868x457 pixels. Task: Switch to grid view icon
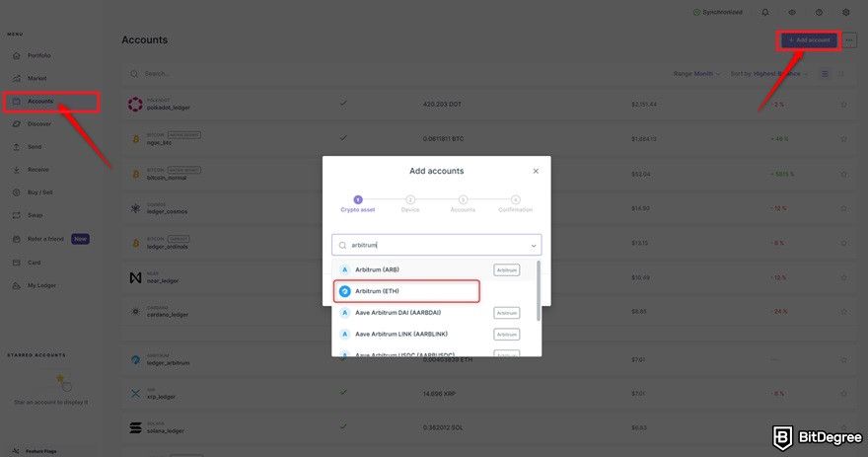point(840,74)
